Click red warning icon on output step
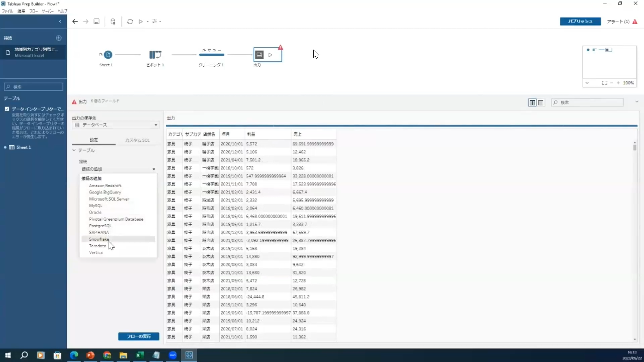 [x=280, y=48]
